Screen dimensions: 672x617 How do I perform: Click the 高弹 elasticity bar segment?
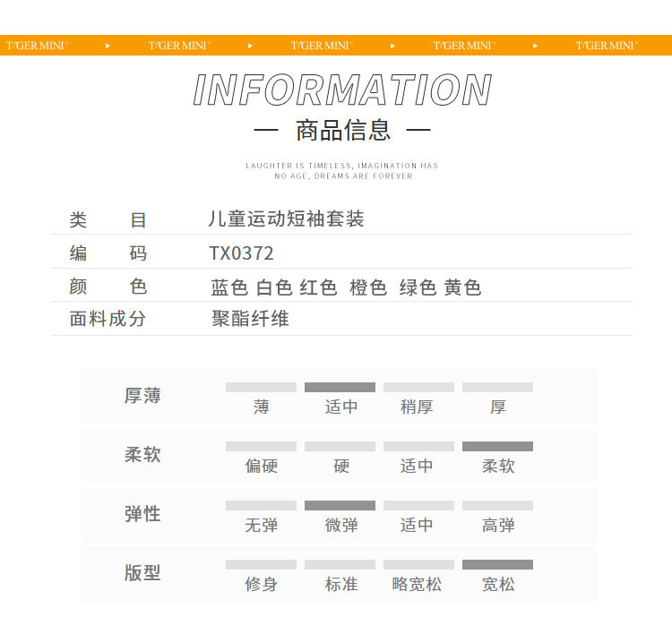pos(497,506)
